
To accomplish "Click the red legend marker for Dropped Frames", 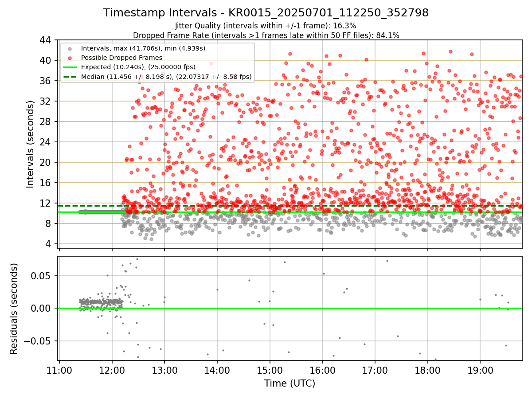I will pyautogui.click(x=70, y=58).
